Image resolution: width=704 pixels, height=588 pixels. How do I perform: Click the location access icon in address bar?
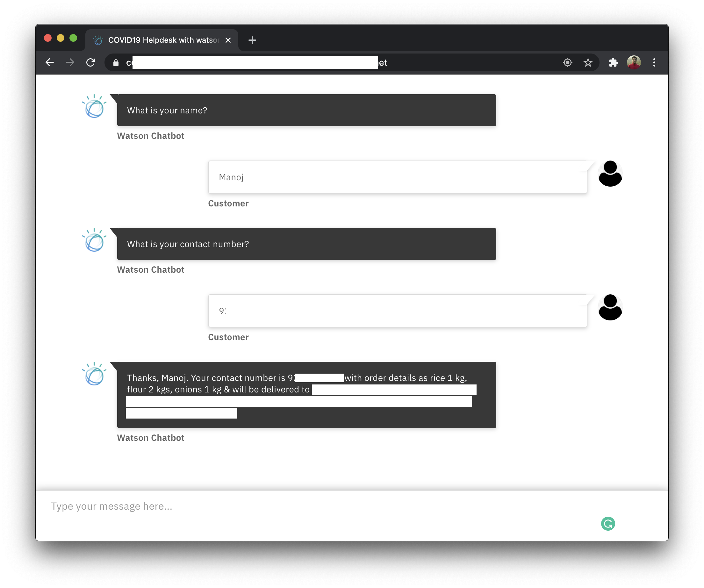567,62
